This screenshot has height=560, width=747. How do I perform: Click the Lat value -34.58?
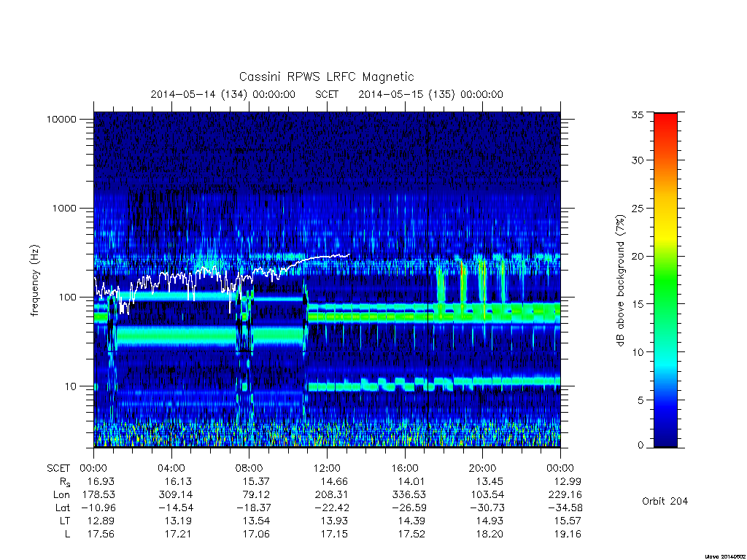tap(564, 508)
